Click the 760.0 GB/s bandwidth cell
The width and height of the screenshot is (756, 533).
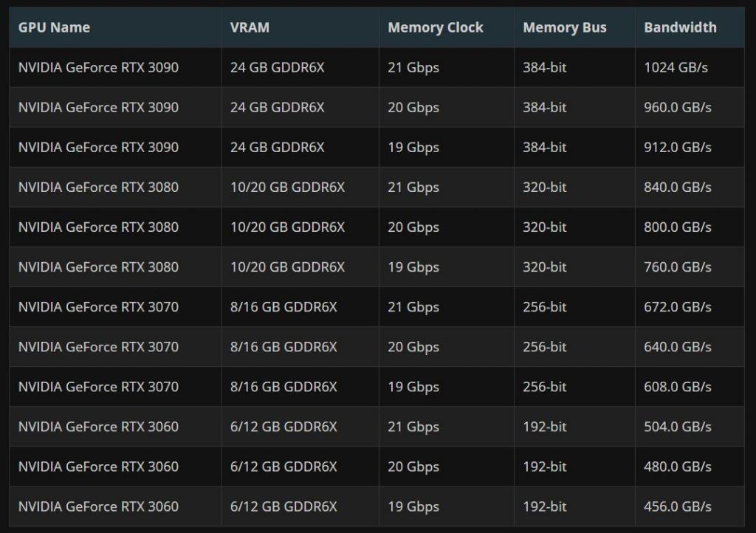click(x=677, y=266)
